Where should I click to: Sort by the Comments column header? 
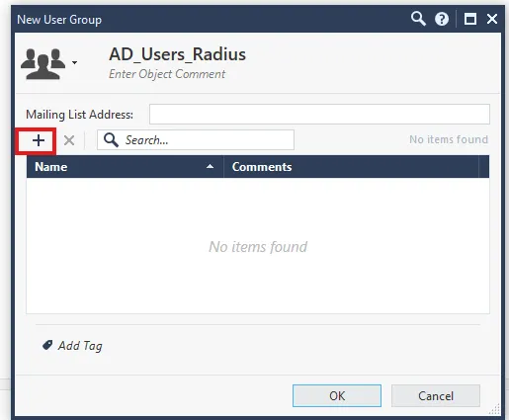(351, 167)
